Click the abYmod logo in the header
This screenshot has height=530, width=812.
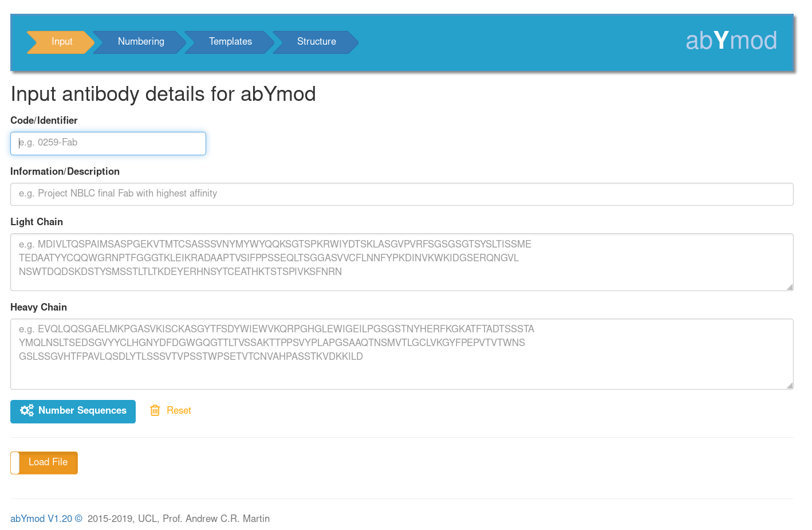pos(731,41)
